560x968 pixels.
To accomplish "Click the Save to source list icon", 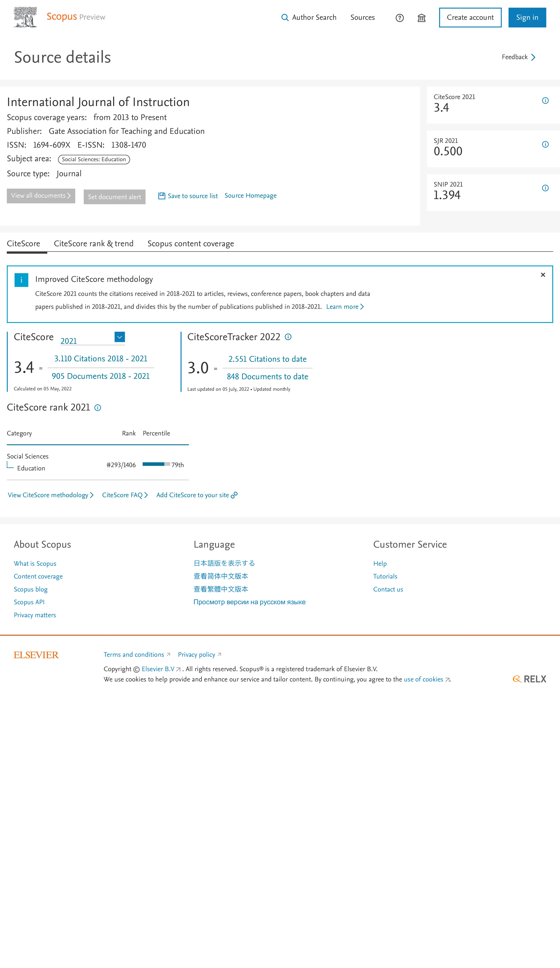I will [x=162, y=196].
